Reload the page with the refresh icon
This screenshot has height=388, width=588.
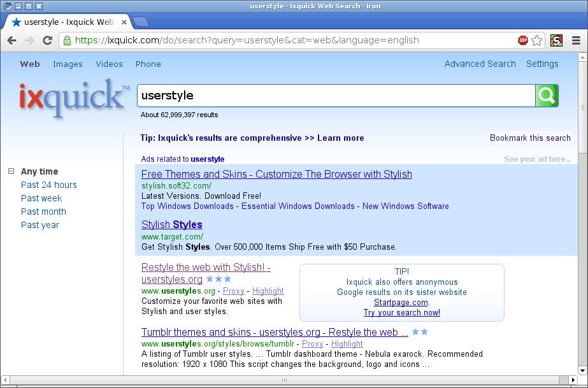[48, 41]
